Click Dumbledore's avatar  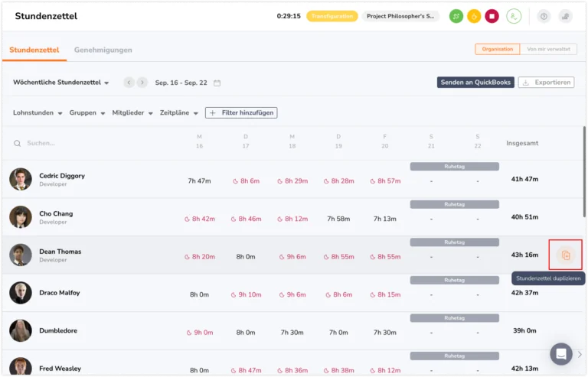[x=20, y=330]
